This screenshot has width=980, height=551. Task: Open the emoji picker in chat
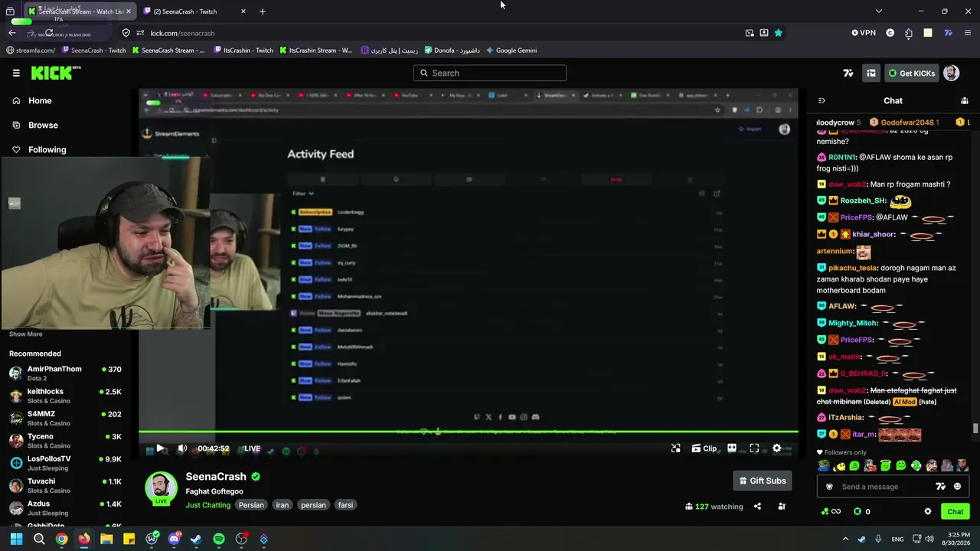tap(957, 487)
